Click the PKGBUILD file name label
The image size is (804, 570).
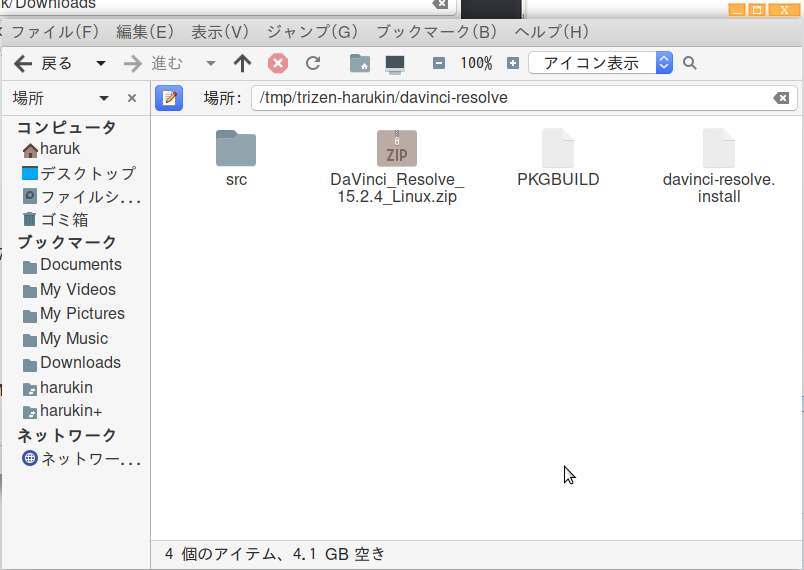(558, 180)
